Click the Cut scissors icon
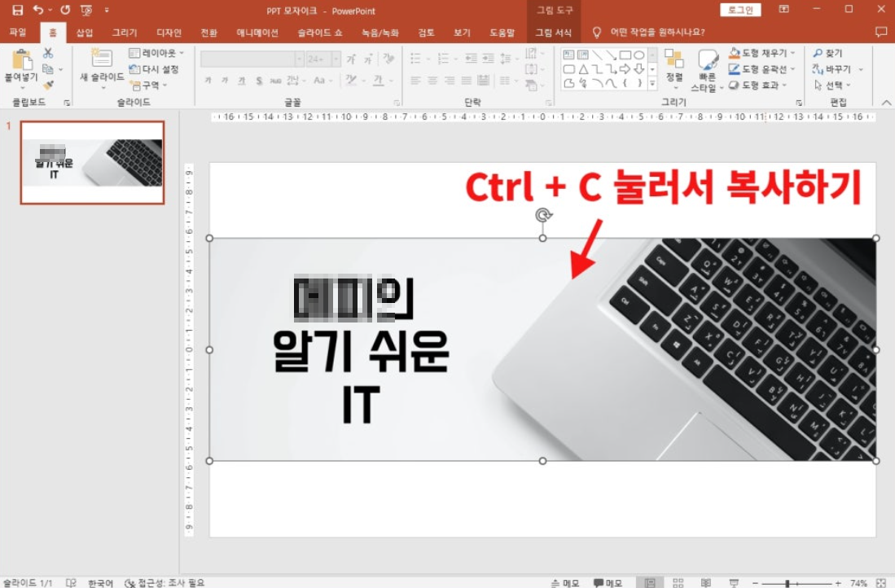895x588 pixels. 48,54
